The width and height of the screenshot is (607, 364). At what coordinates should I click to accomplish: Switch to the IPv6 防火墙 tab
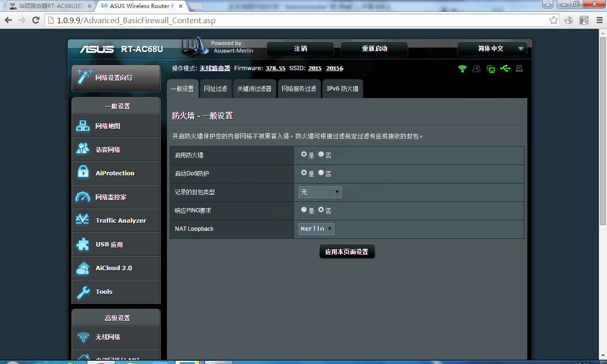click(342, 89)
